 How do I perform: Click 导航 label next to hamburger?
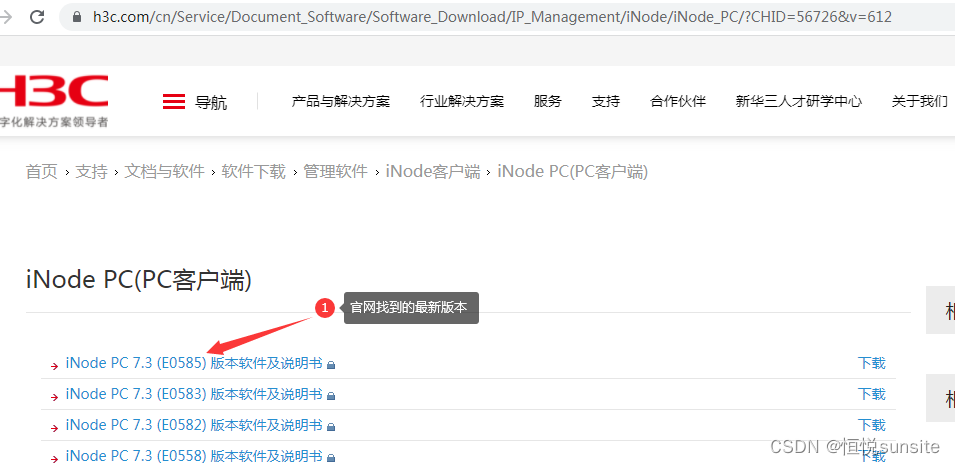pyautogui.click(x=211, y=102)
